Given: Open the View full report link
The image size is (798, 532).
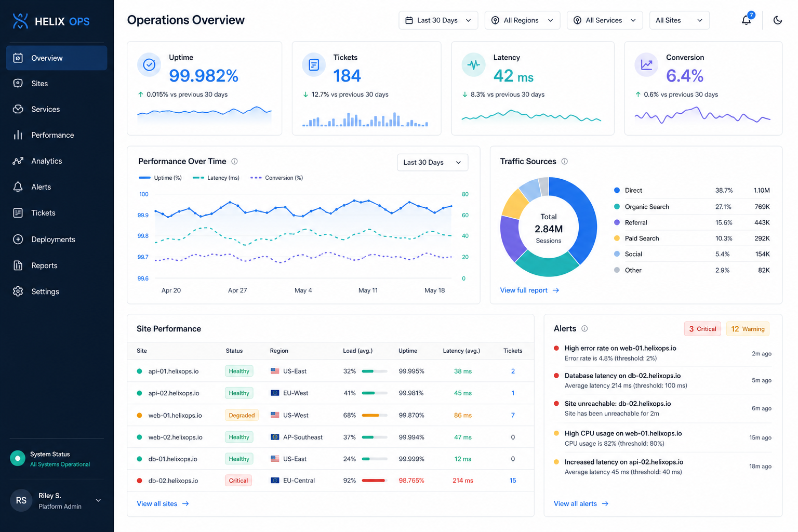Looking at the screenshot, I should coord(529,290).
